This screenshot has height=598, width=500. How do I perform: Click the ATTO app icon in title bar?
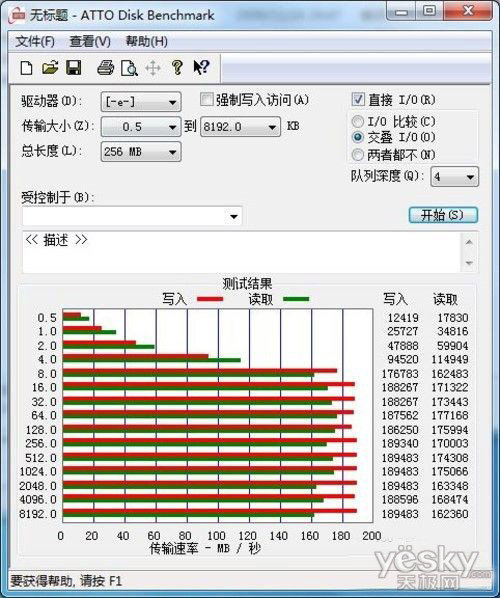point(18,15)
